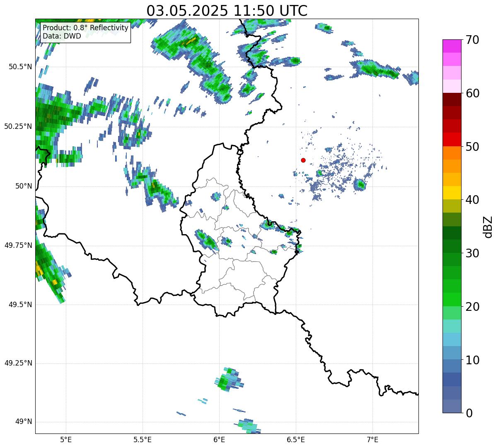The height and width of the screenshot is (448, 498).
Task: Click the colorbar tick label 50
Action: (x=472, y=147)
